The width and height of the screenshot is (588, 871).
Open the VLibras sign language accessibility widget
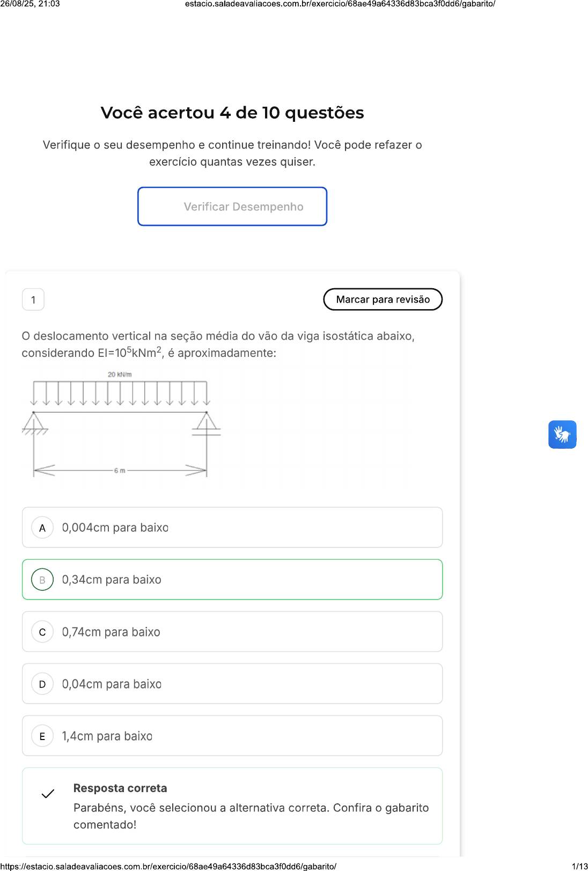point(562,434)
